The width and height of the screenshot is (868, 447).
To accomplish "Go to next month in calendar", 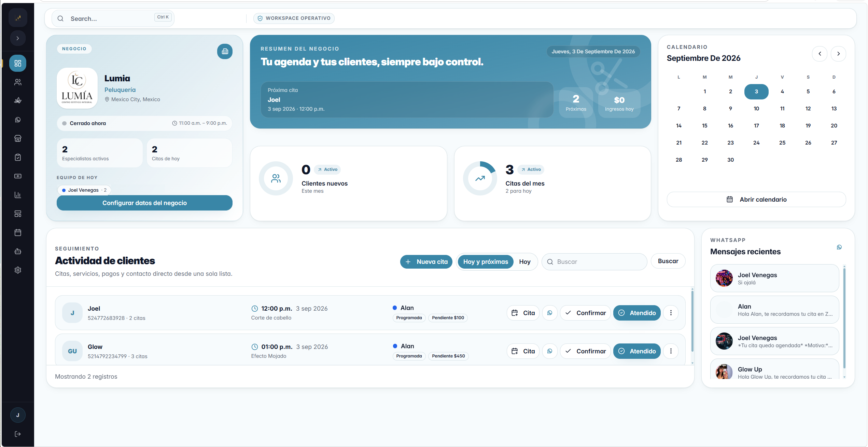I will [838, 54].
